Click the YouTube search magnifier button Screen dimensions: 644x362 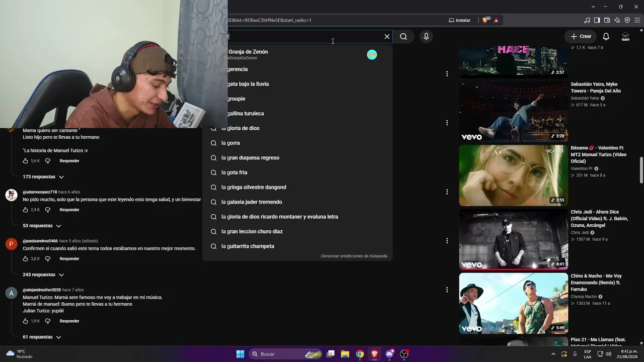coord(404,37)
